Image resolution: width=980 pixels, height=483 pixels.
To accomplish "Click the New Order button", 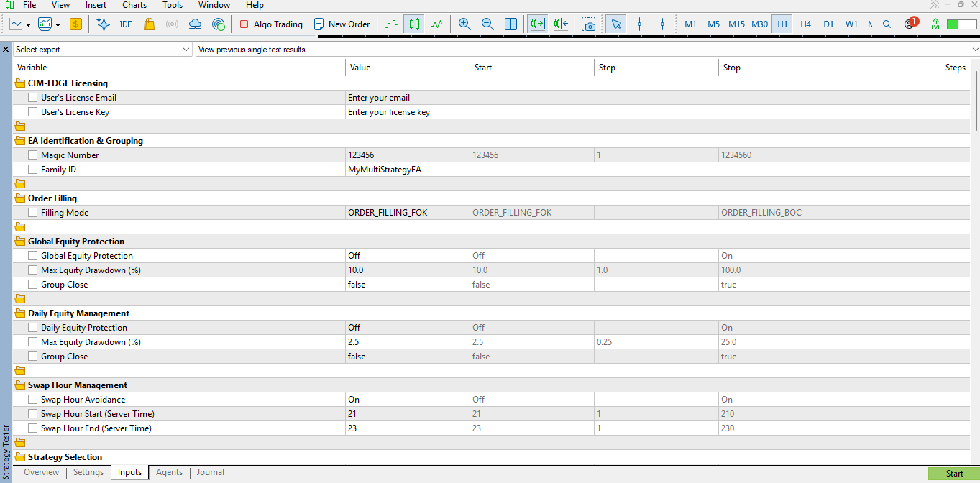I will click(342, 24).
